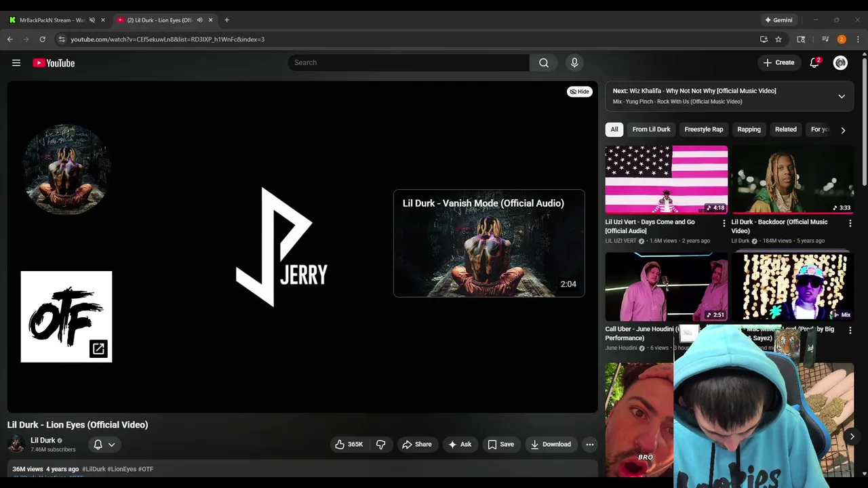Click the site info icon in address bar

pyautogui.click(x=62, y=39)
